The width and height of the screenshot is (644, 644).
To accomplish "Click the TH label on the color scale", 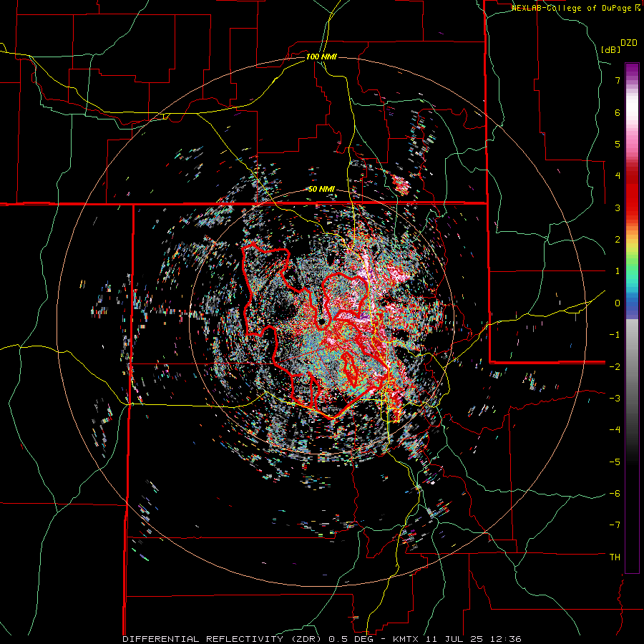I will point(615,557).
